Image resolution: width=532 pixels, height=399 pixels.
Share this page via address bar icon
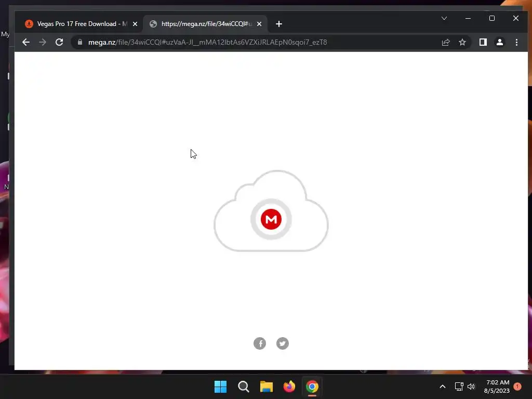tap(445, 42)
